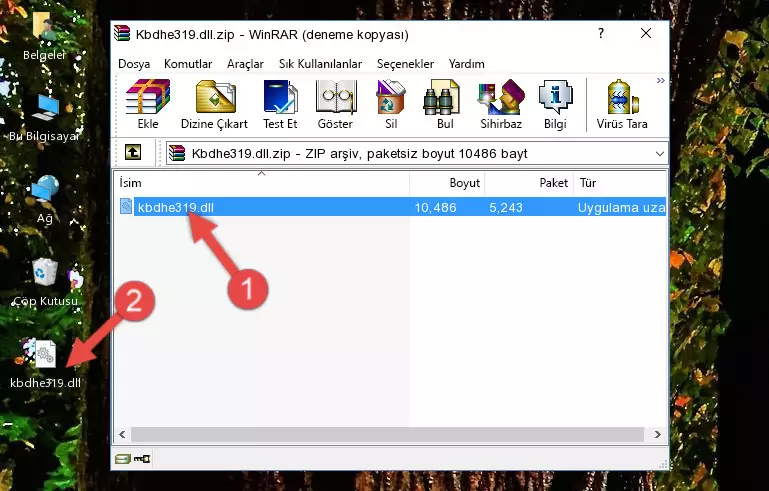Click the help question mark button
The width and height of the screenshot is (769, 491).
(601, 33)
